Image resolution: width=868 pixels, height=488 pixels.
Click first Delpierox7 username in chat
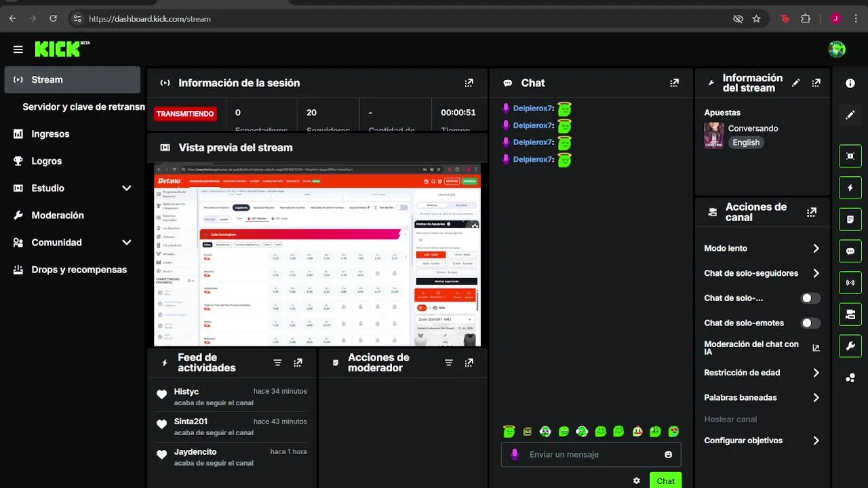[x=534, y=108]
